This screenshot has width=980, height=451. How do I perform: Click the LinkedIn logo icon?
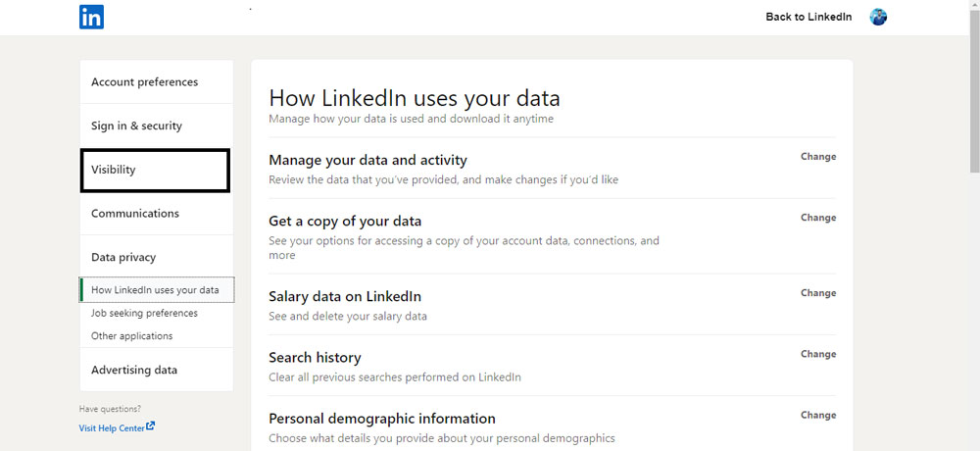coord(91,17)
